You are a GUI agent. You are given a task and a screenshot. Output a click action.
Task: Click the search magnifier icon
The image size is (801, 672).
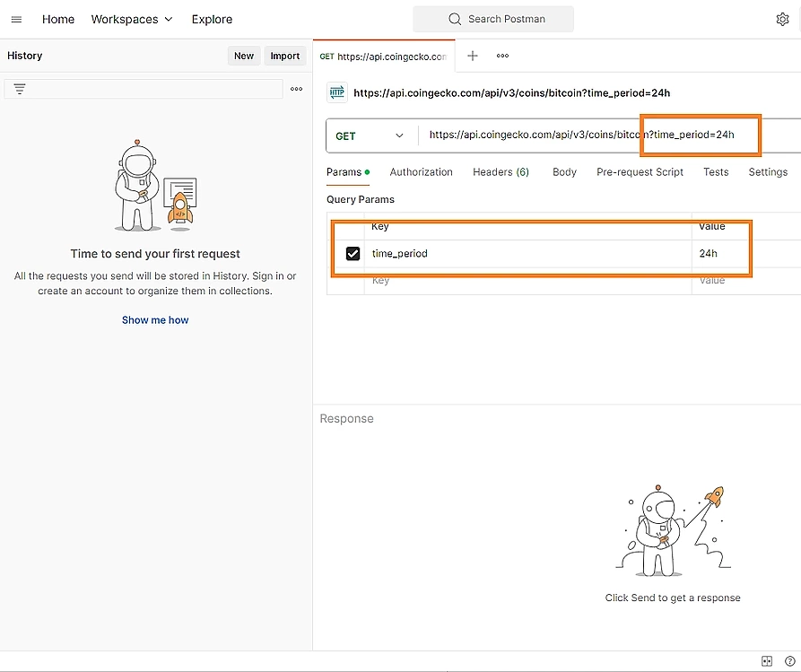point(455,19)
